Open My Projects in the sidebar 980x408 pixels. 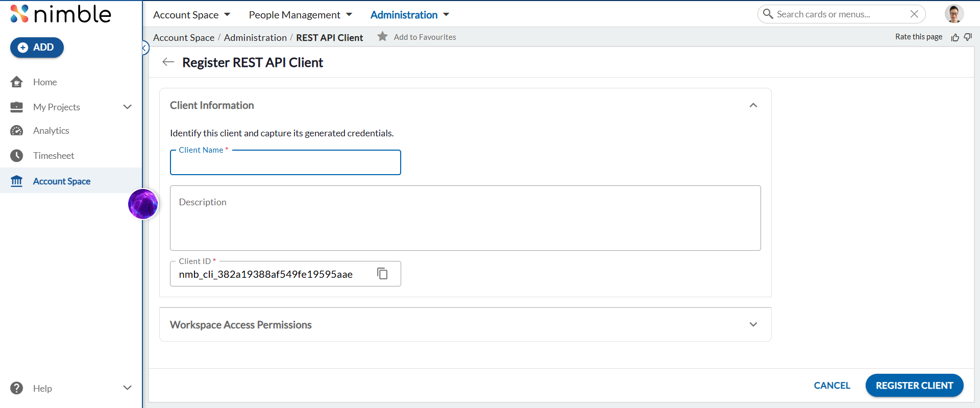pos(56,107)
